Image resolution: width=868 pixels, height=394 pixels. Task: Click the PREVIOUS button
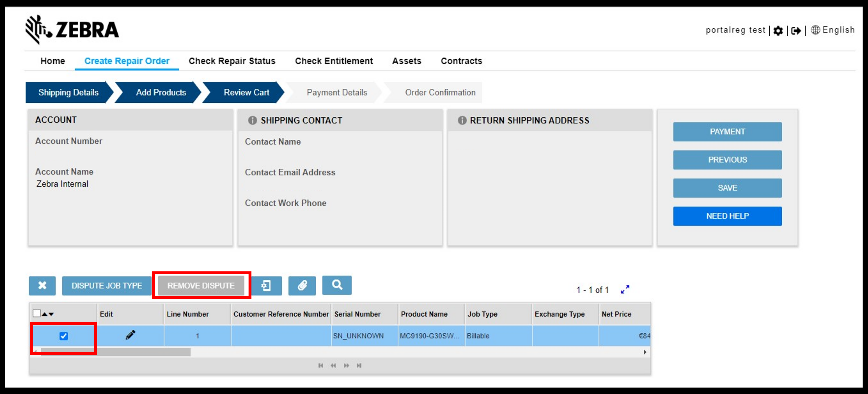(727, 160)
